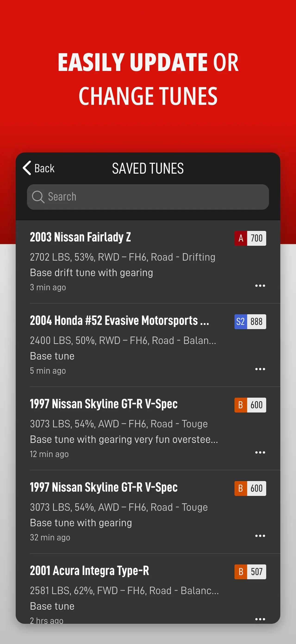Open 1997 Nissan Skyline tune from 32 min ago
Viewport: 296px width, 644px height.
148,512
